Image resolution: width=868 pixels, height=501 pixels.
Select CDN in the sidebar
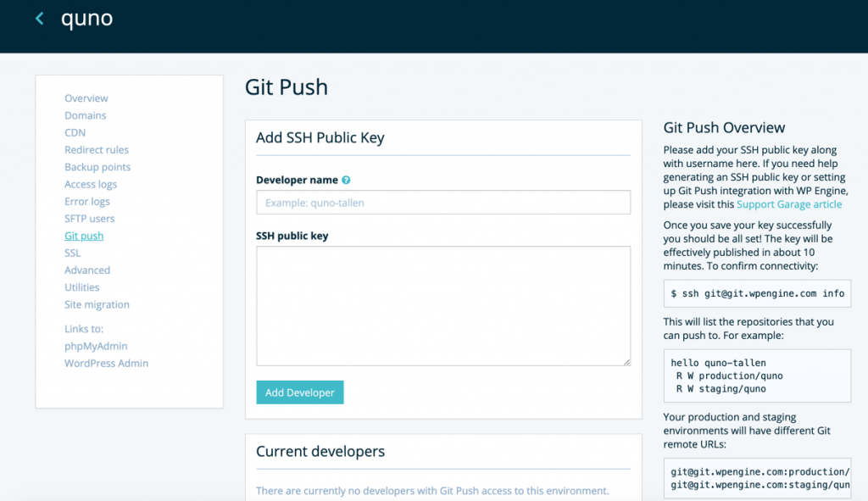click(75, 132)
